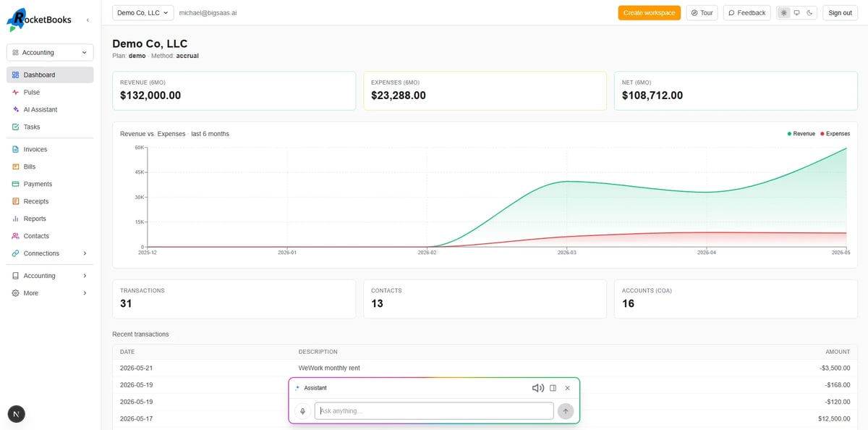Viewport: 868px width, 430px height.
Task: Click the Reports bar chart icon
Action: pos(16,219)
